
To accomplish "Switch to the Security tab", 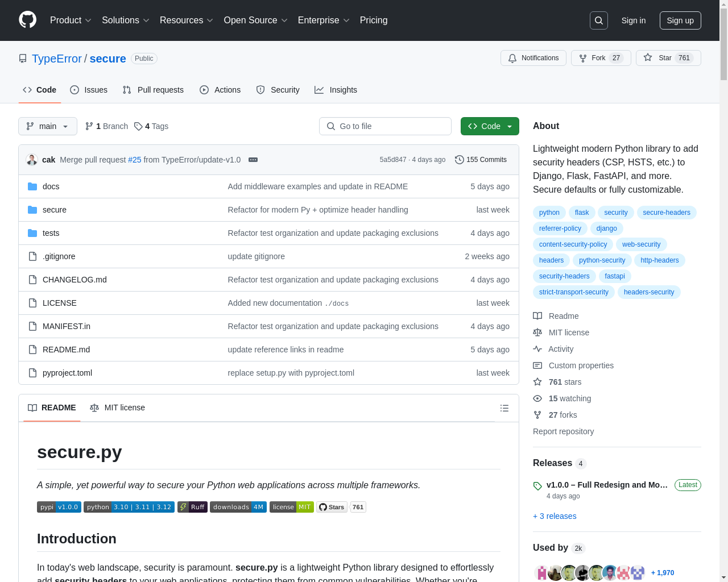I will pyautogui.click(x=278, y=90).
